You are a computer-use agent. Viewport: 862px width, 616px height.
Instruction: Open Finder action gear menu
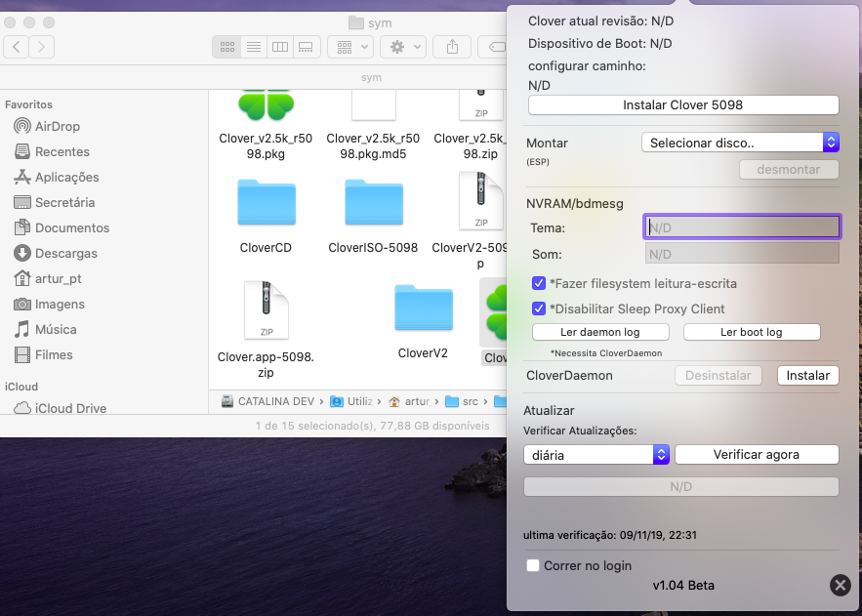tap(404, 47)
